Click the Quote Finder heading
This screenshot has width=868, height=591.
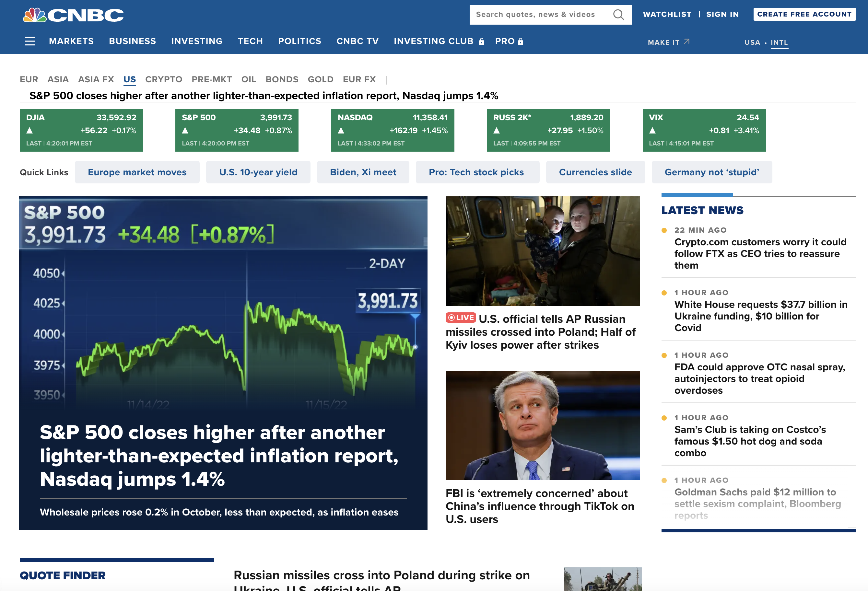tap(62, 575)
